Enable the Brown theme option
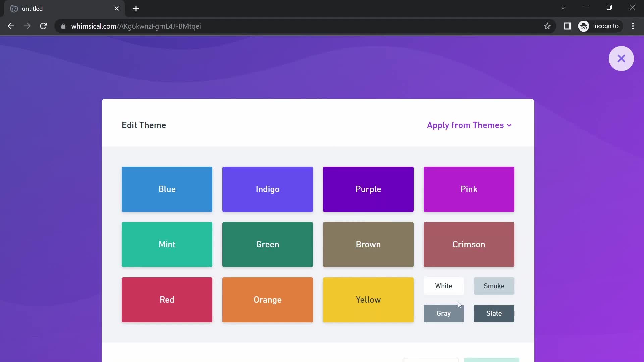644x362 pixels. pos(368,244)
